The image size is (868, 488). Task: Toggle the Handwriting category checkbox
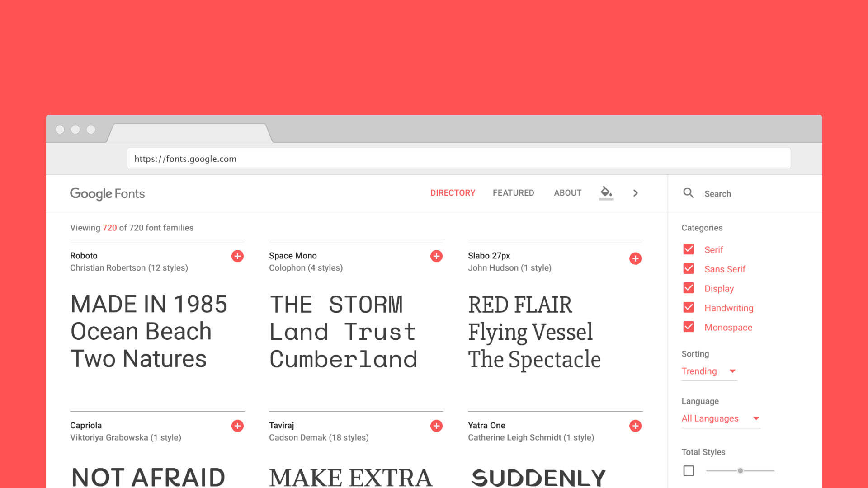click(689, 307)
